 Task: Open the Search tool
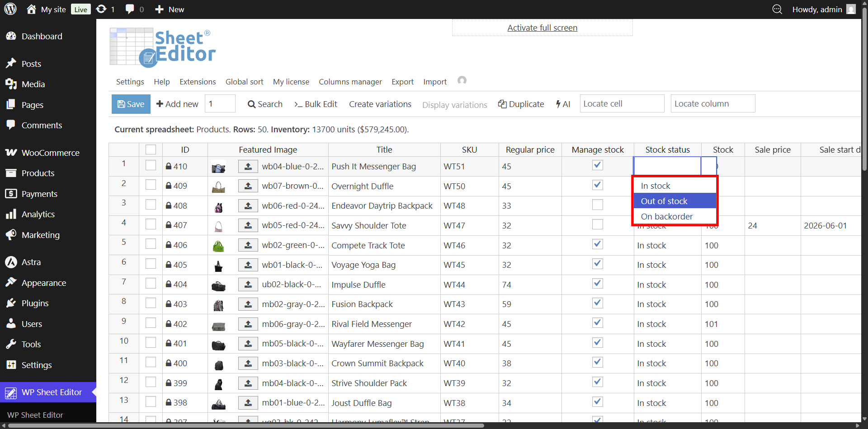[265, 104]
